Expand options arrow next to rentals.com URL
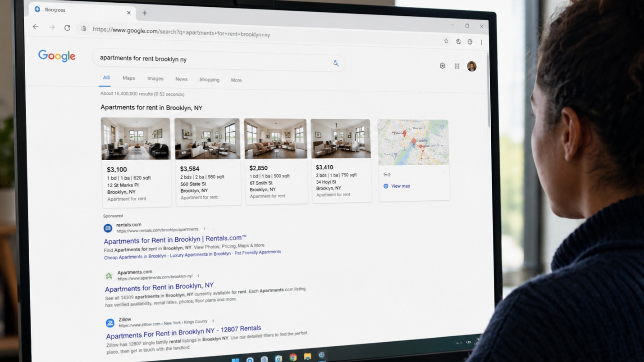644x362 pixels. coord(204,229)
